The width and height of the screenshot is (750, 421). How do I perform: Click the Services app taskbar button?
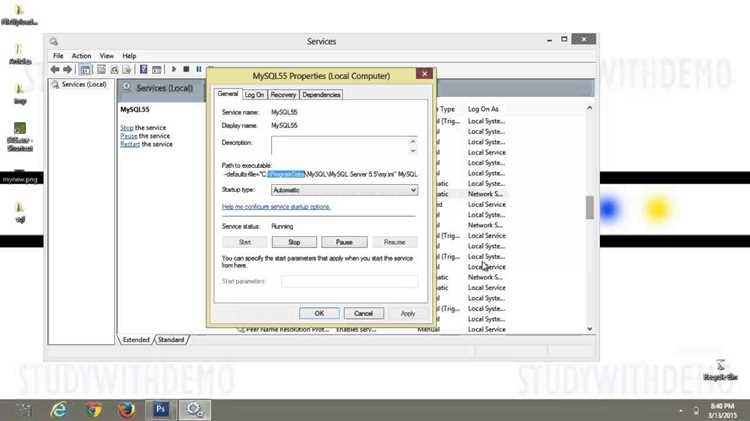(x=195, y=410)
